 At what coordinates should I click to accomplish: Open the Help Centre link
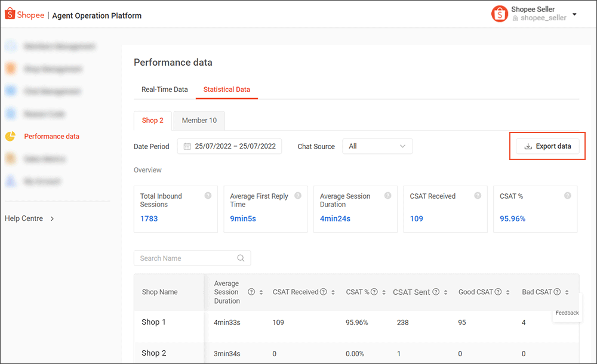24,218
